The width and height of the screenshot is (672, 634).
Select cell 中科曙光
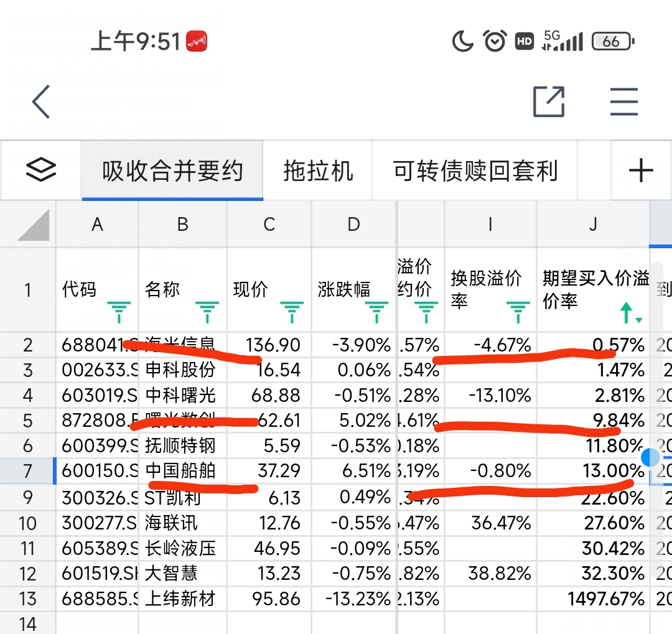coord(183,395)
